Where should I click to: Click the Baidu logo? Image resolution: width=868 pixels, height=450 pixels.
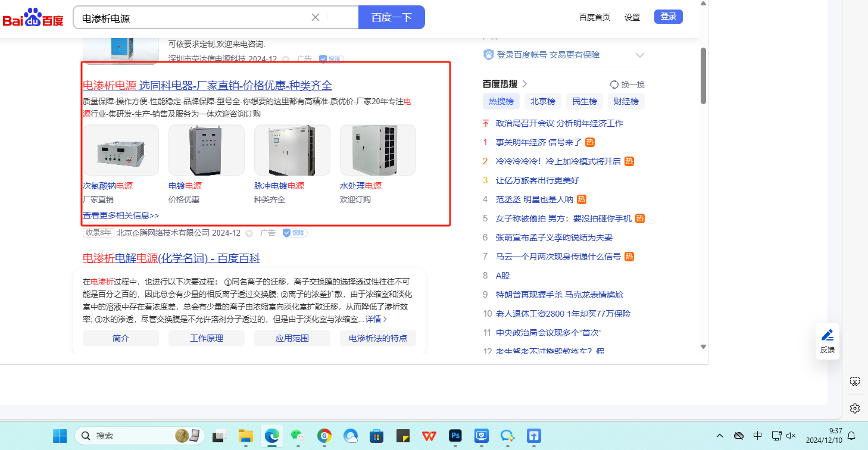click(x=33, y=18)
